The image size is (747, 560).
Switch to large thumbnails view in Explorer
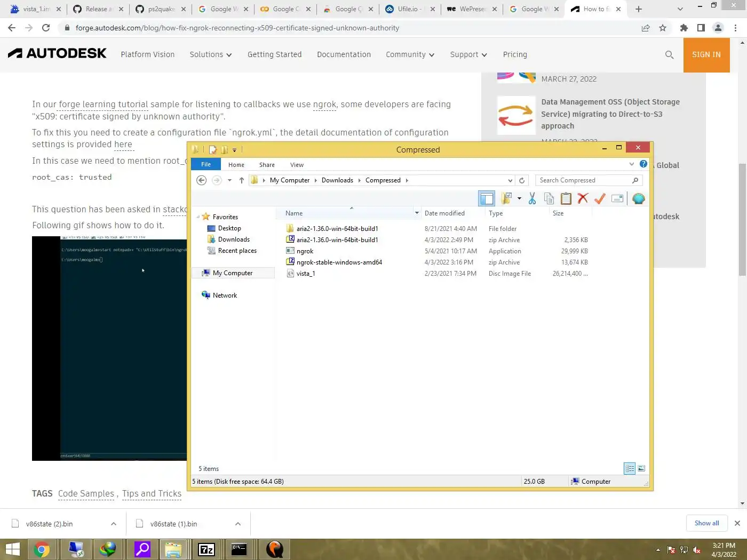[641, 468]
